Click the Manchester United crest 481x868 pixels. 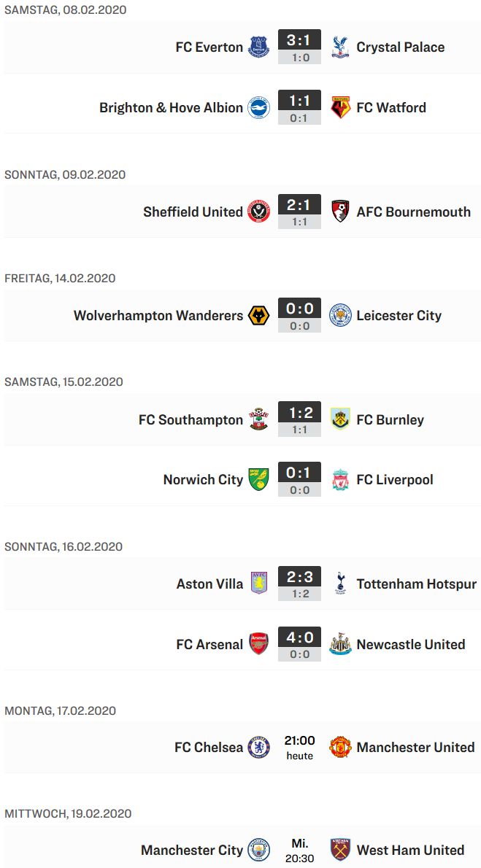click(340, 748)
